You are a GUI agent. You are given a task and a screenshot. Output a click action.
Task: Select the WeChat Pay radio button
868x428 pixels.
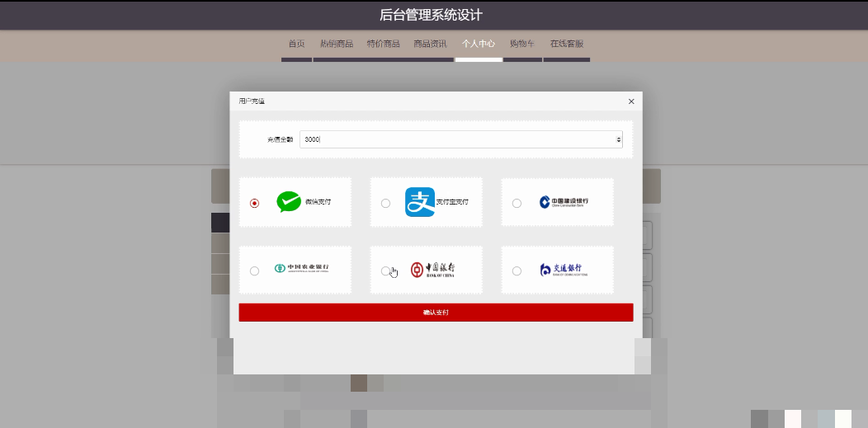coord(254,203)
